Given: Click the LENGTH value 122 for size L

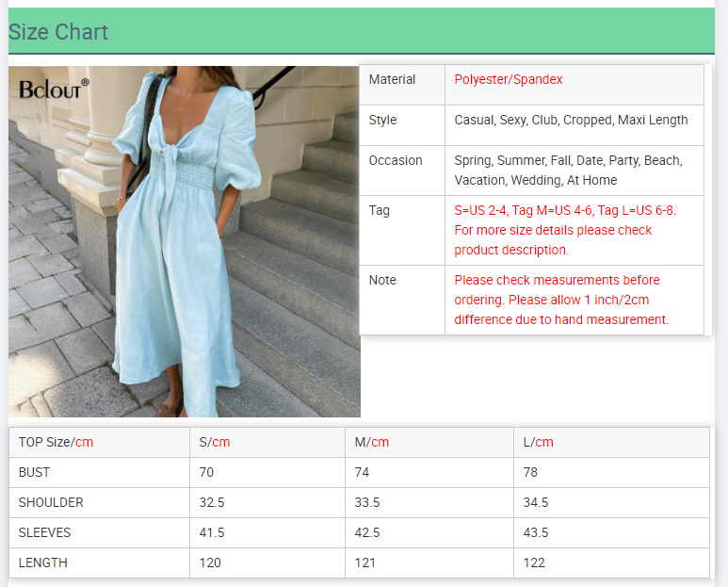Looking at the screenshot, I should [x=535, y=563].
